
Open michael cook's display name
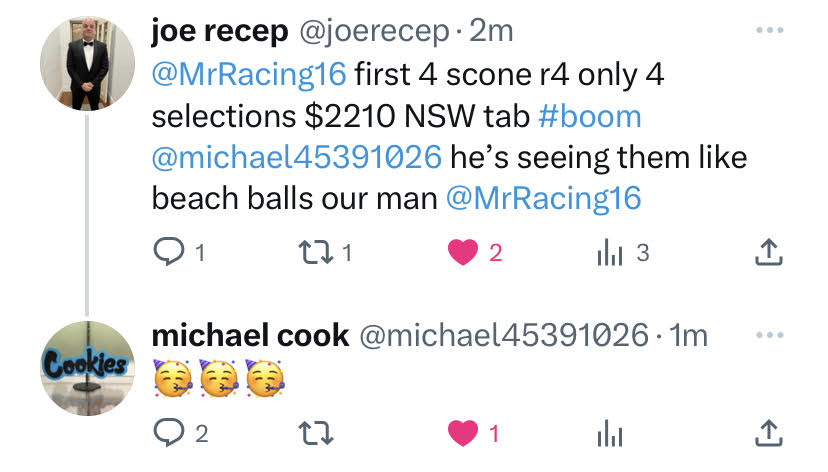[250, 336]
